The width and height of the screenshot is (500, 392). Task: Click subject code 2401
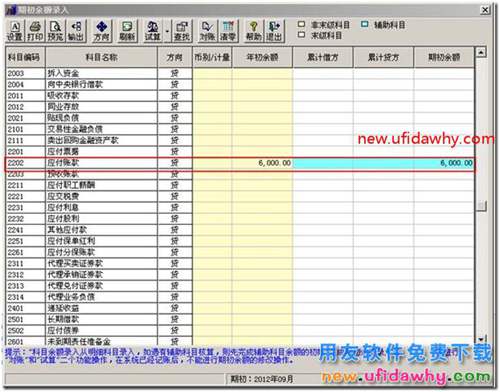[25, 308]
